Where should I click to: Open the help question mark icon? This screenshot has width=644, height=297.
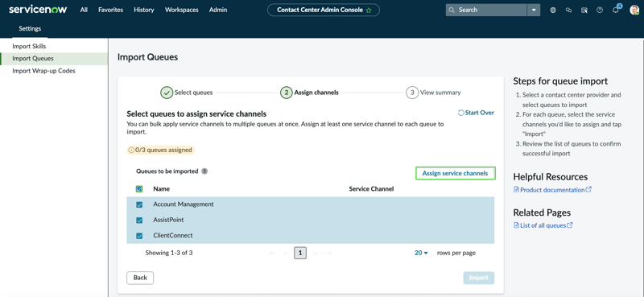tap(600, 10)
